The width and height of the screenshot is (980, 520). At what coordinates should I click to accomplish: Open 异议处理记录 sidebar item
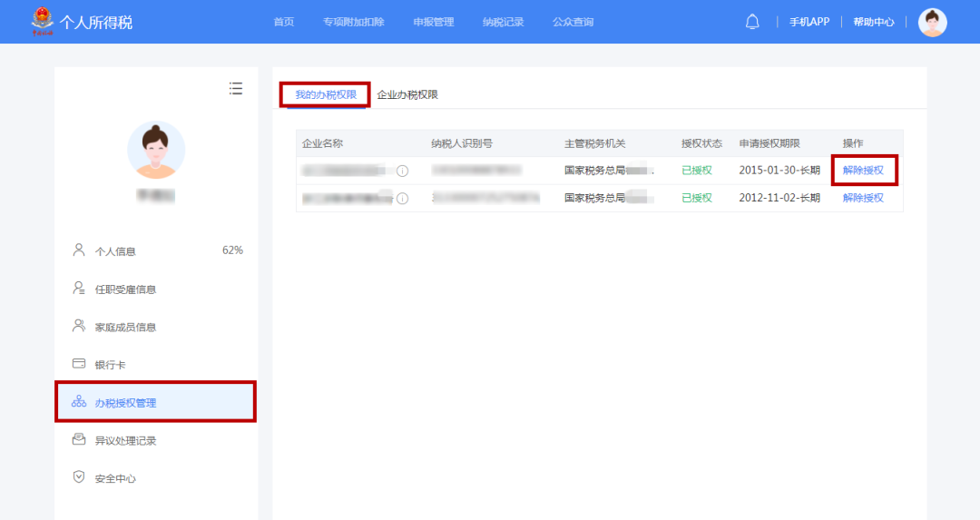[x=125, y=441]
